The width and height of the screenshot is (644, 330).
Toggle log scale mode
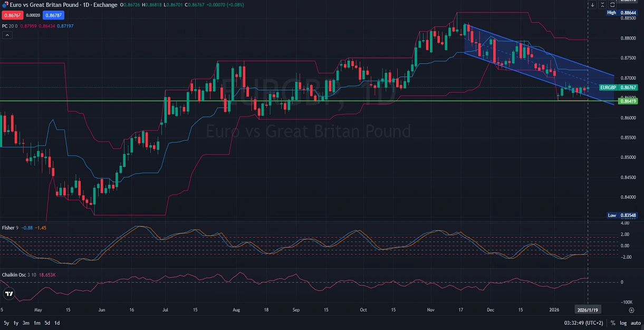tap(622, 323)
